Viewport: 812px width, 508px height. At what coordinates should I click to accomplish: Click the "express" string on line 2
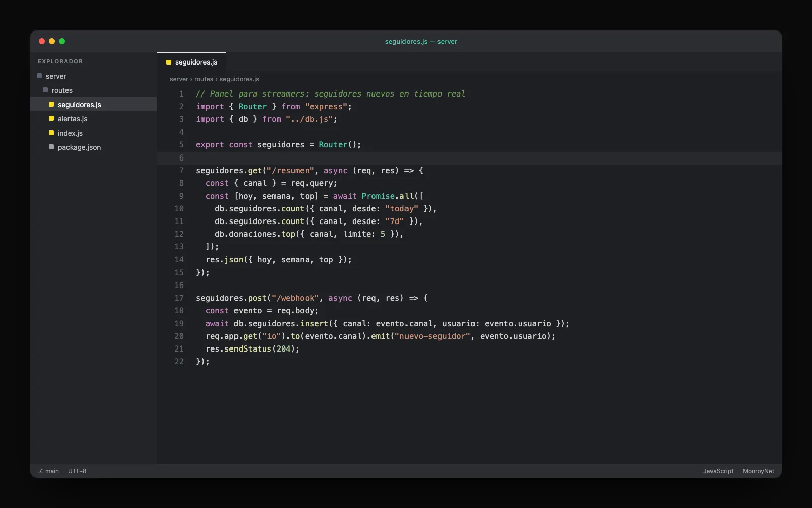(326, 107)
